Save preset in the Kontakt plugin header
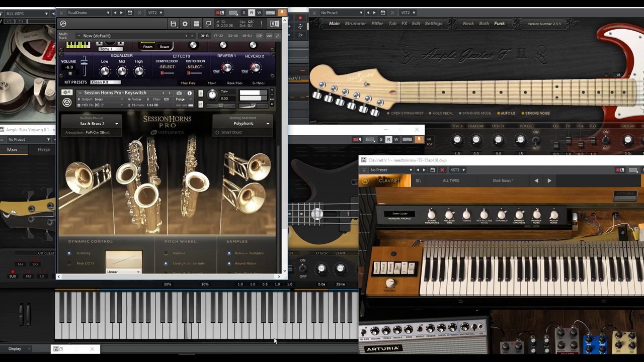The height and width of the screenshot is (362, 644). pos(173,24)
